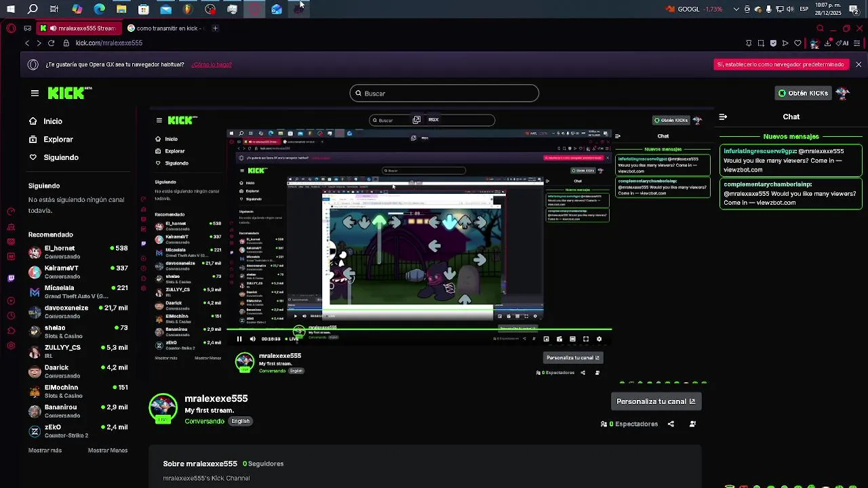
Task: Toggle theater mode in stream player
Action: point(572,339)
